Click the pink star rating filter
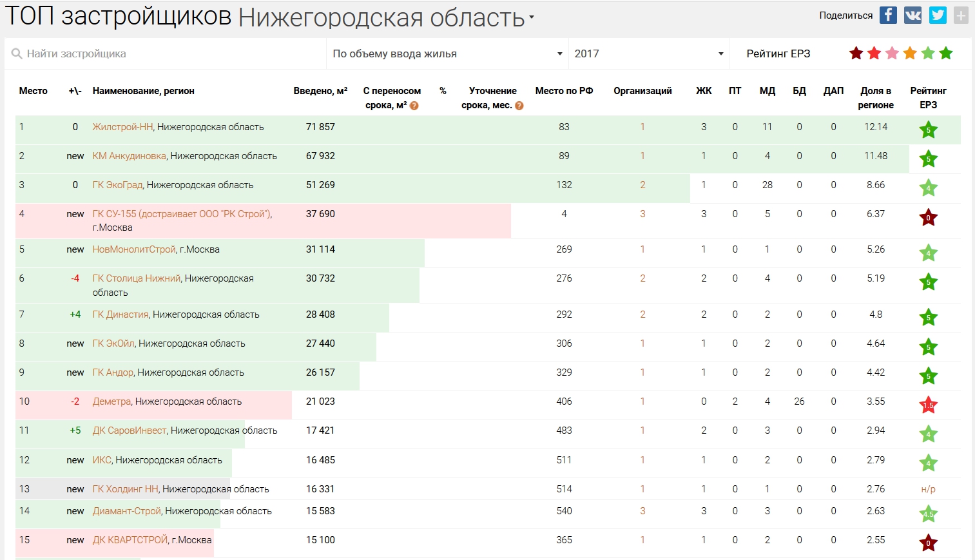The image size is (975, 560). pyautogui.click(x=892, y=53)
